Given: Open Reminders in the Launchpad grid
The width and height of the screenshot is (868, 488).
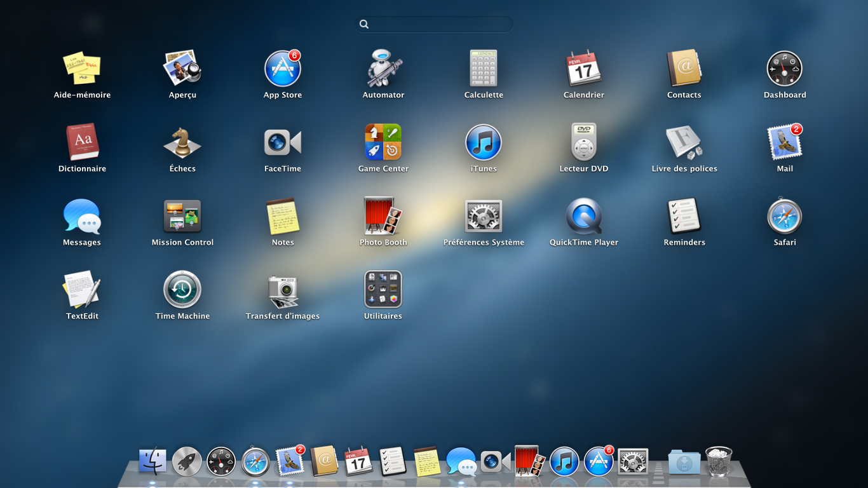Looking at the screenshot, I should [x=684, y=216].
